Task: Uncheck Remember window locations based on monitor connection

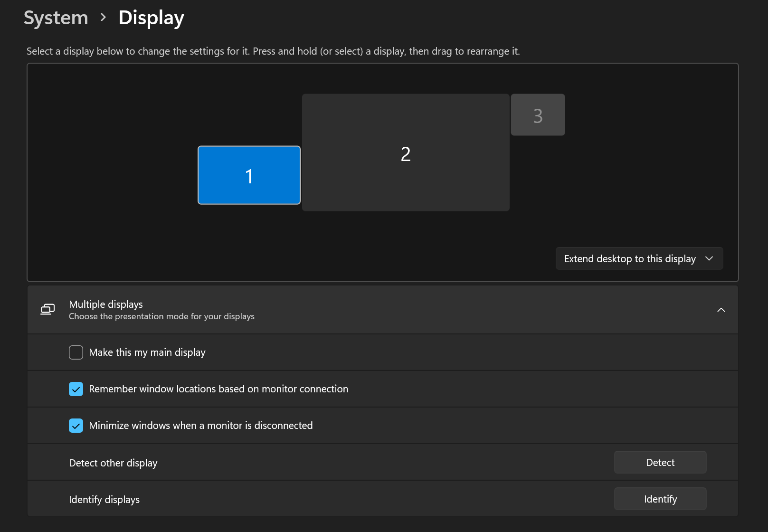Action: point(76,389)
